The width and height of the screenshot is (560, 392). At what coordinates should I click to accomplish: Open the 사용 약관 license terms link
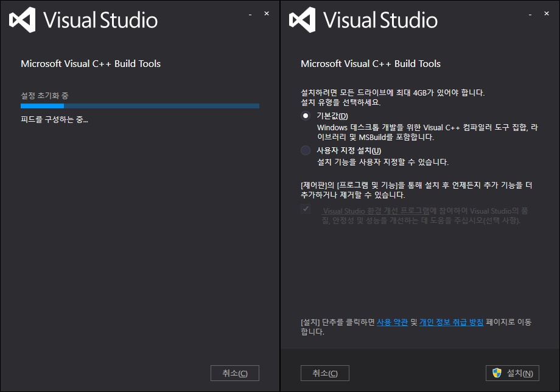[x=392, y=322]
